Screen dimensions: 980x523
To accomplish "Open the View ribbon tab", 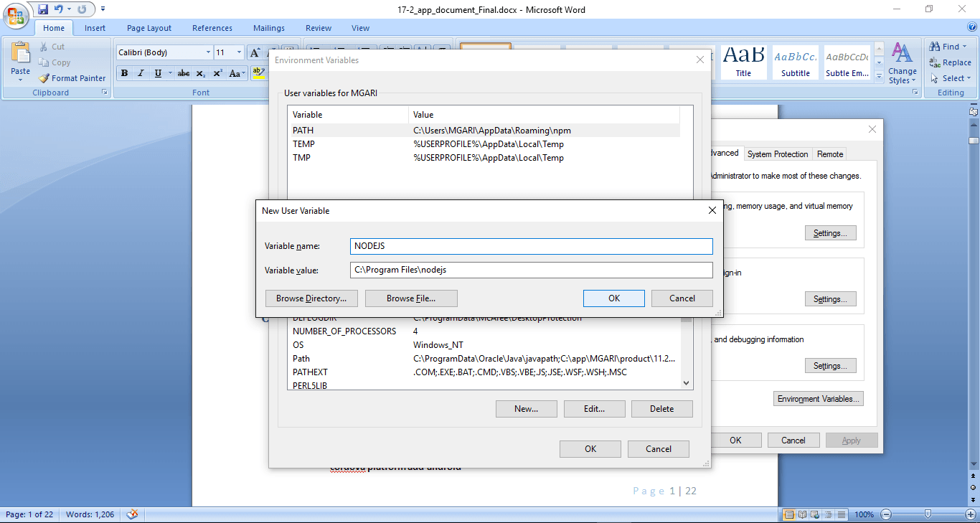I will [361, 28].
